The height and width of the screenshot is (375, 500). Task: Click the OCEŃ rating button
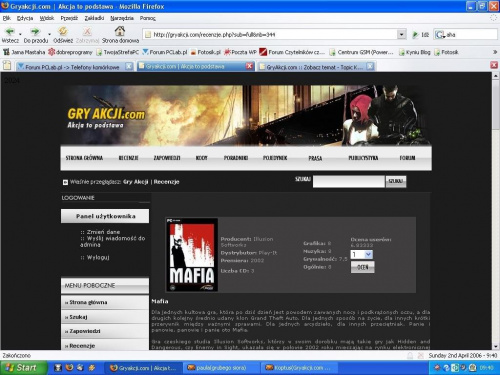pyautogui.click(x=363, y=267)
